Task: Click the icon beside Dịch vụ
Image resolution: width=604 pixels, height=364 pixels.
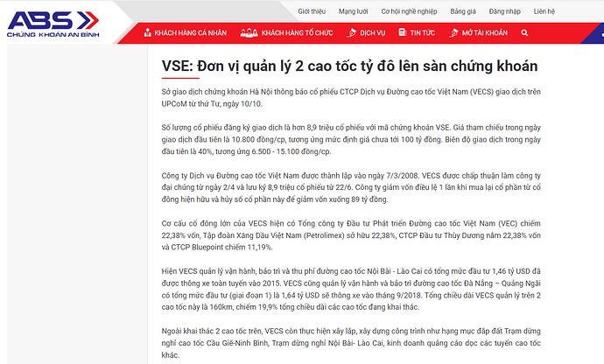Action: point(351,32)
